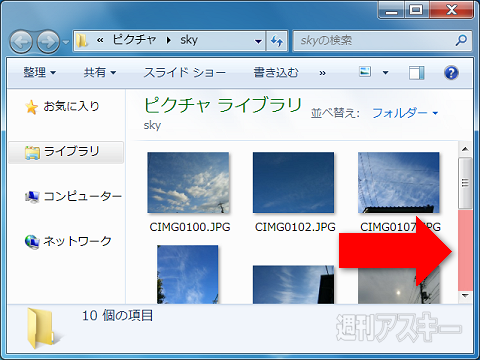The image size is (480, 360).
Task: Select the power lines photo above CIMG0107
Action: [x=399, y=183]
